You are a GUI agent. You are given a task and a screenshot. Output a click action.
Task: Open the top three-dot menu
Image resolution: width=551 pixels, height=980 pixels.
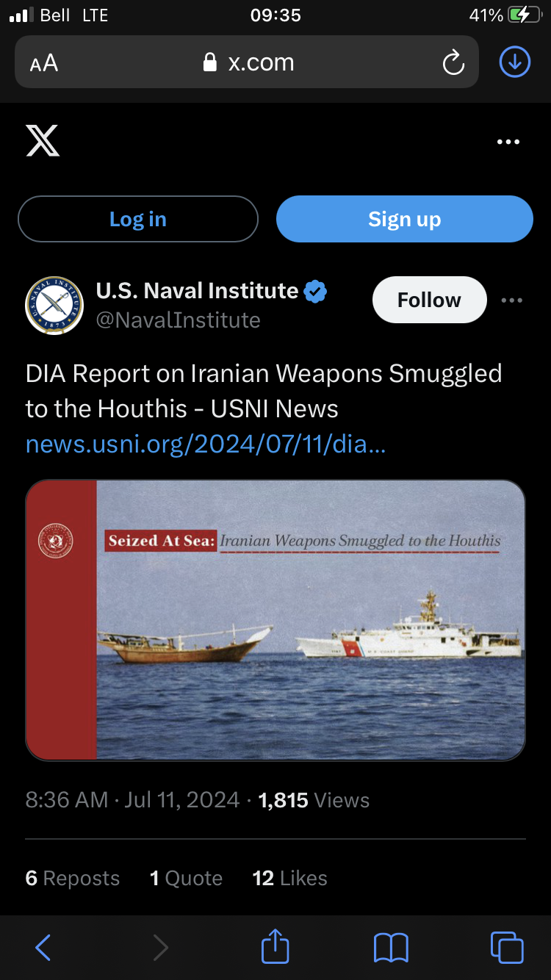(x=508, y=142)
